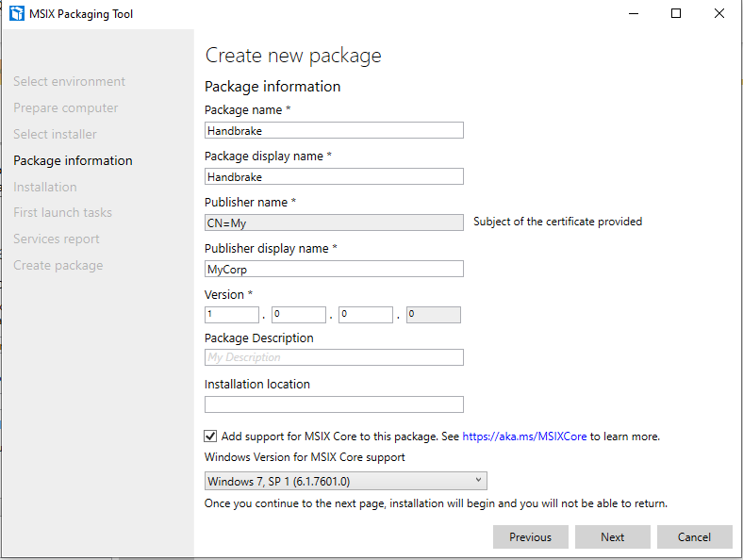Click the MSIX Packaging Tool app icon

click(16, 14)
